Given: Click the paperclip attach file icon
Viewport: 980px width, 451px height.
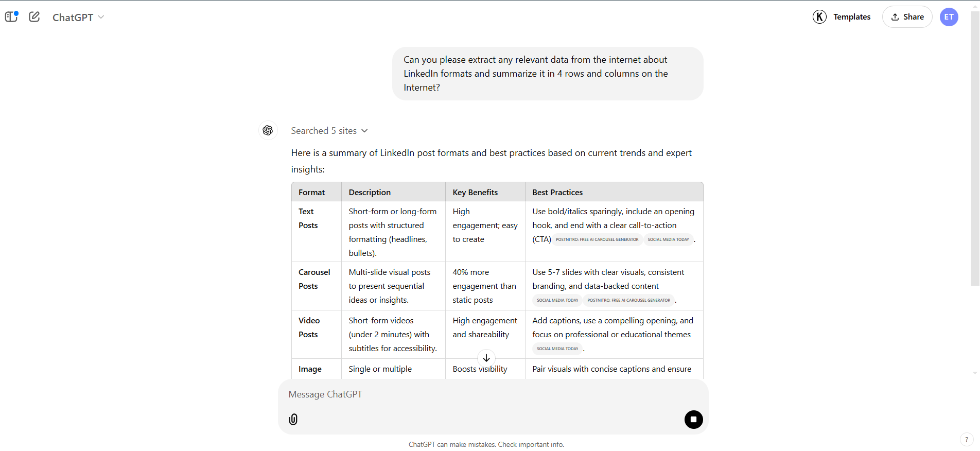Looking at the screenshot, I should 293,419.
